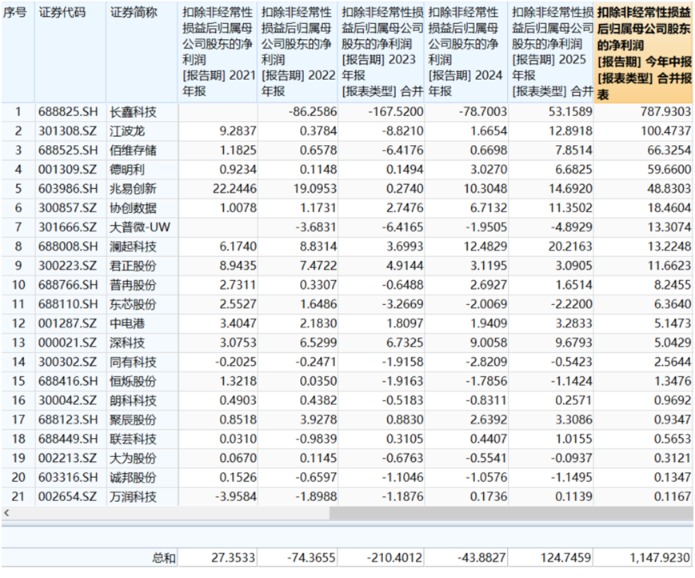
Task: Select stock name 聚辰股份
Action: (x=133, y=420)
